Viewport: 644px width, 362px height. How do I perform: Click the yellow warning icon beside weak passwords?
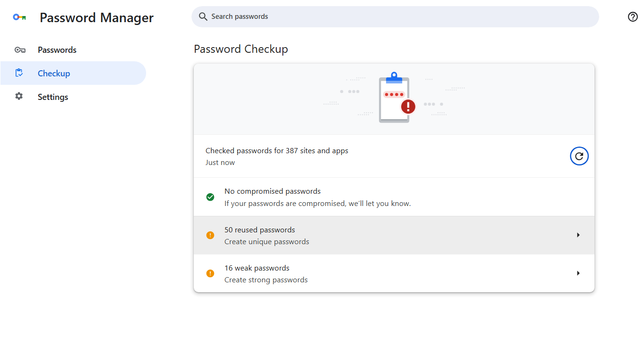(x=210, y=273)
